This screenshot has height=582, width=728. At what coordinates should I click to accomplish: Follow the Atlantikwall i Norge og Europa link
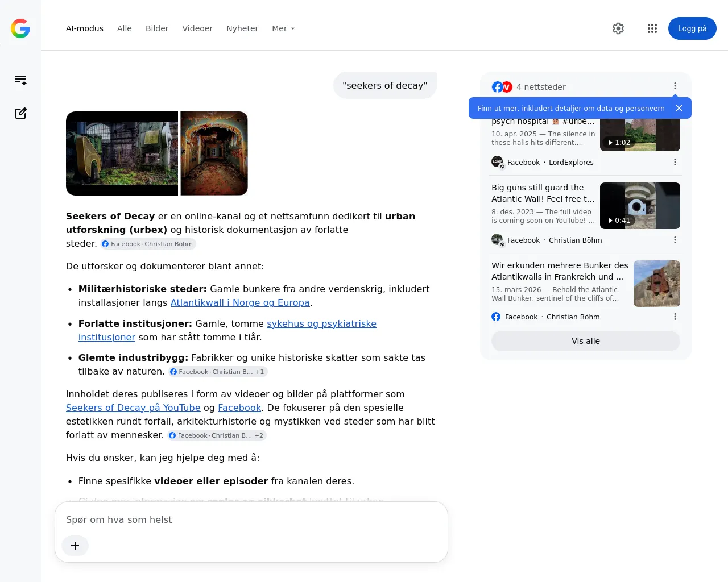pyautogui.click(x=240, y=303)
